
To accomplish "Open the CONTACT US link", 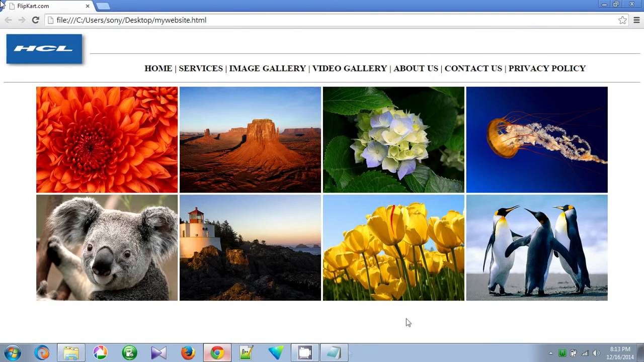I will 473,68.
